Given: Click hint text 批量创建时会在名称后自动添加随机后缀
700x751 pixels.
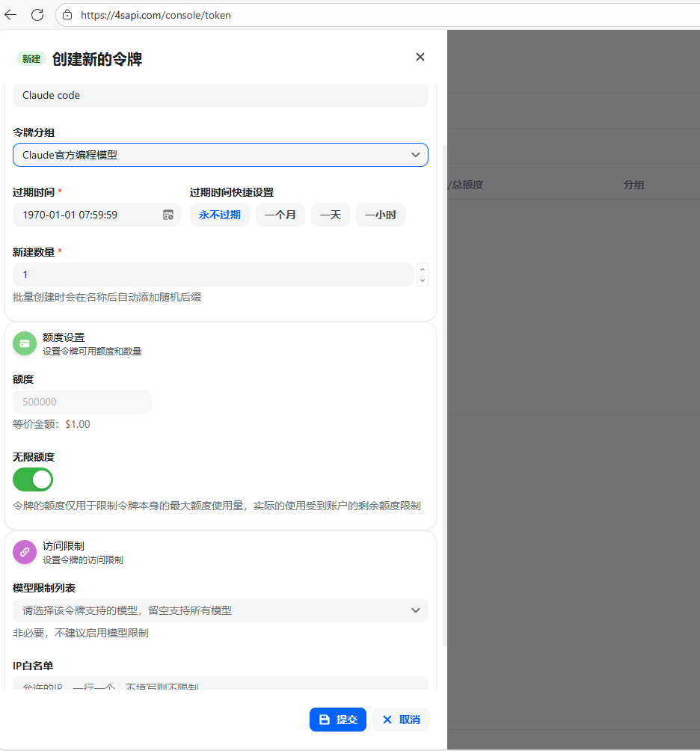Looking at the screenshot, I should pyautogui.click(x=107, y=297).
